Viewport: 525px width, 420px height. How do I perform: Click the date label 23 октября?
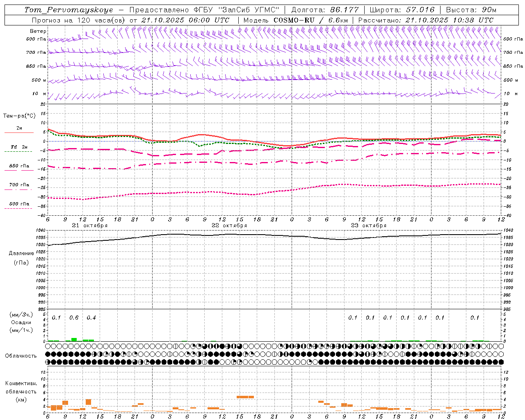(369, 226)
